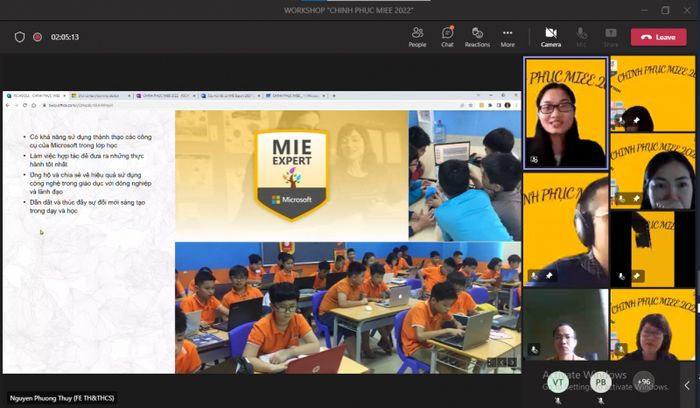Click the red recording indicator
Viewport: 700px width, 408px height.
pos(38,37)
